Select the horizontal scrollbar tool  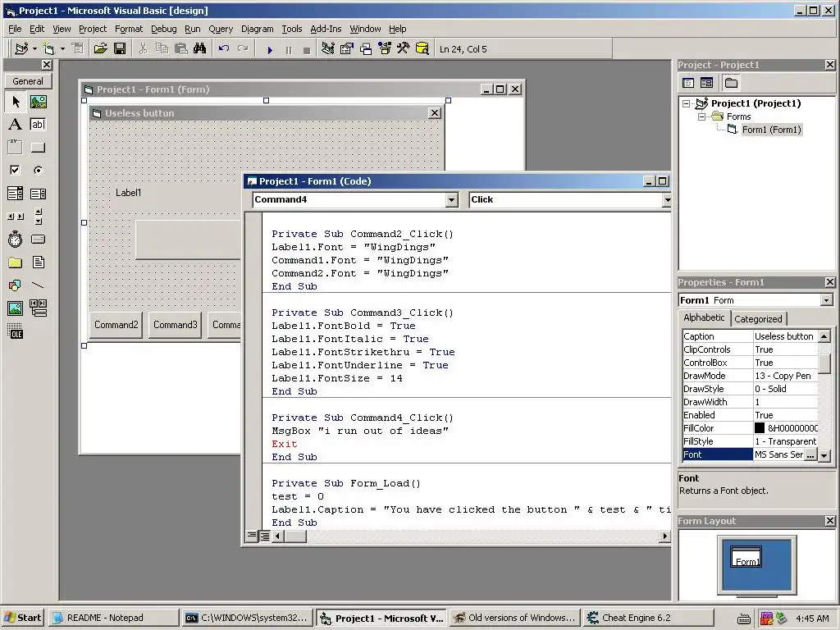15,217
